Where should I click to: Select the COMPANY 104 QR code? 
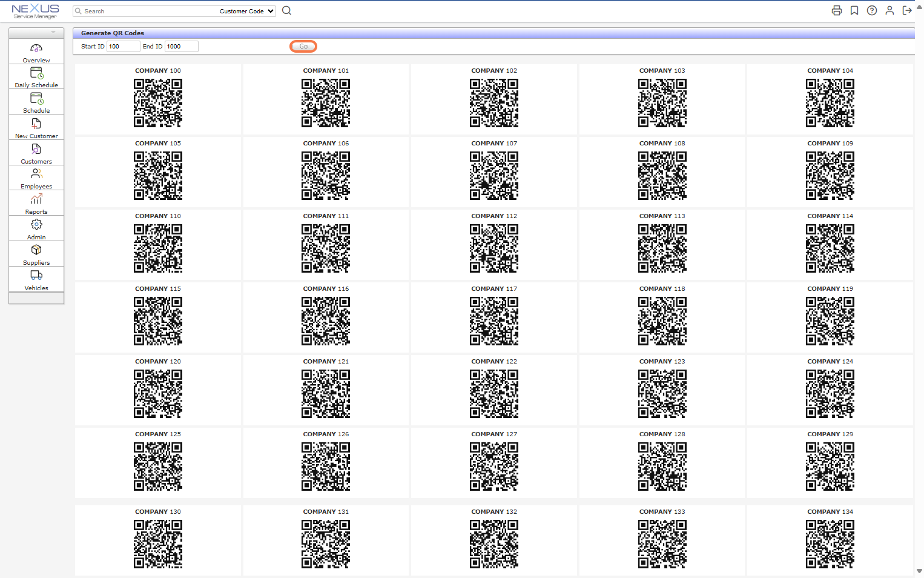click(830, 103)
